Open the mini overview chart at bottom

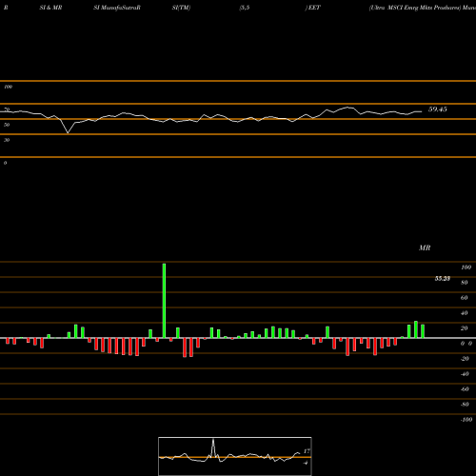point(235,456)
